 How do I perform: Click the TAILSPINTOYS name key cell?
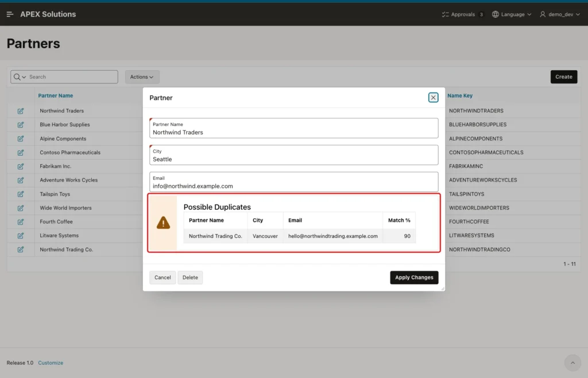tap(466, 194)
